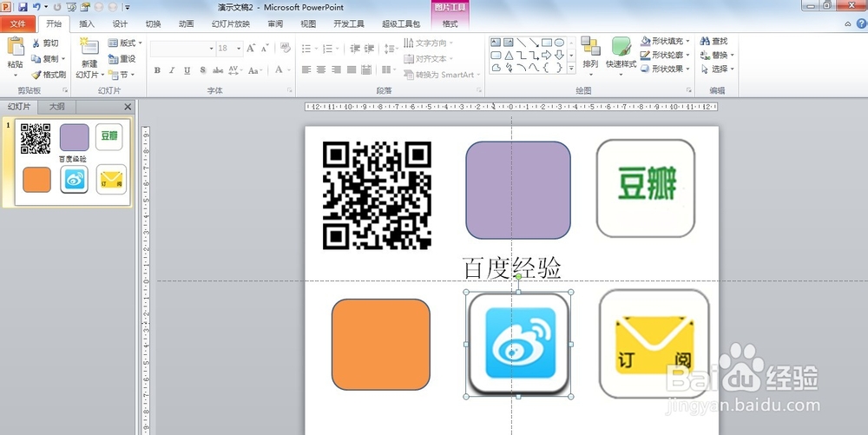
Task: Align text right in paragraph group
Action: 336,69
